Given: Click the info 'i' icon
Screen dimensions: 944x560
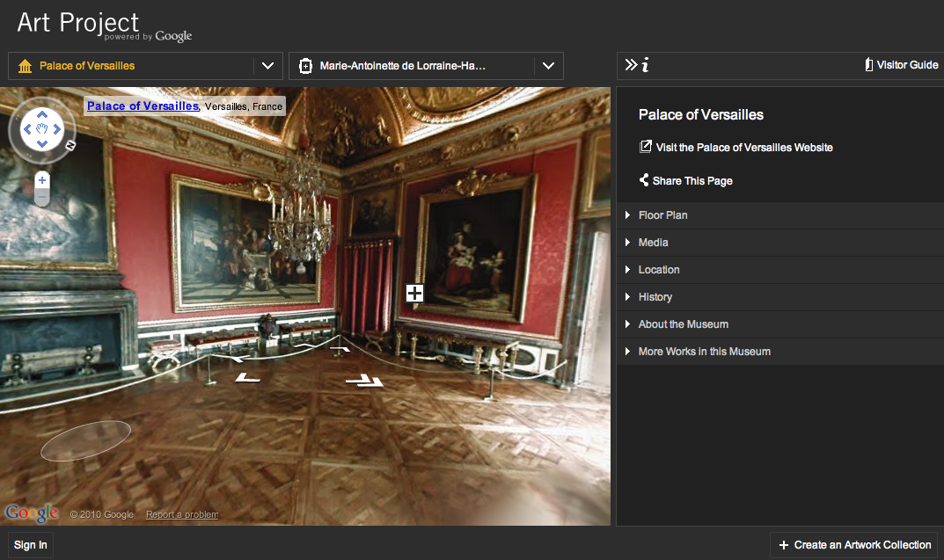Looking at the screenshot, I should 646,65.
